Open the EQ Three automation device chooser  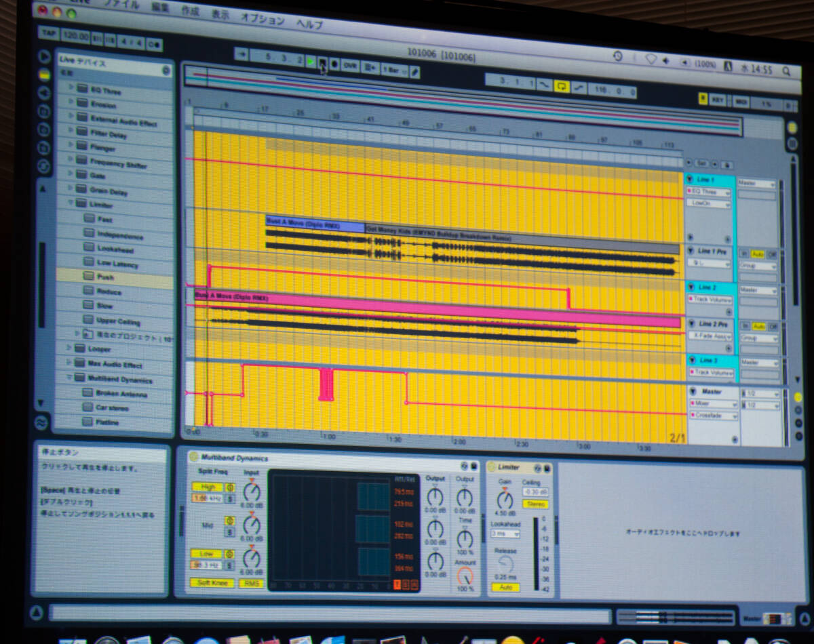pos(710,193)
